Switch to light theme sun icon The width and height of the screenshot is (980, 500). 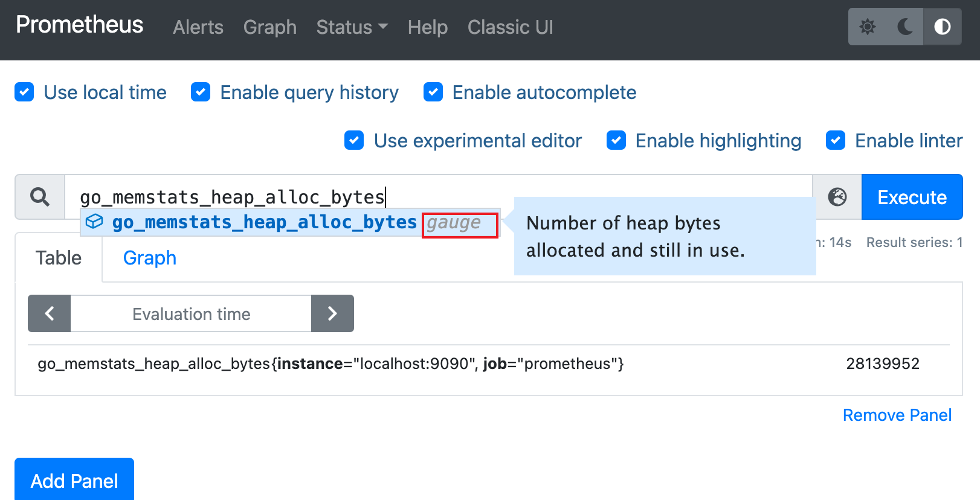(x=868, y=27)
